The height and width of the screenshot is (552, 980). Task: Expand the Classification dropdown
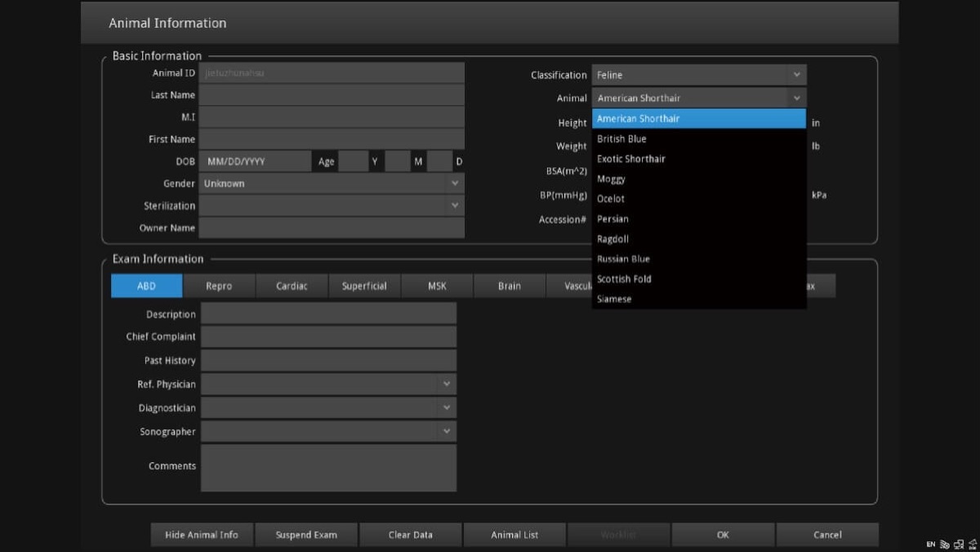click(x=796, y=75)
